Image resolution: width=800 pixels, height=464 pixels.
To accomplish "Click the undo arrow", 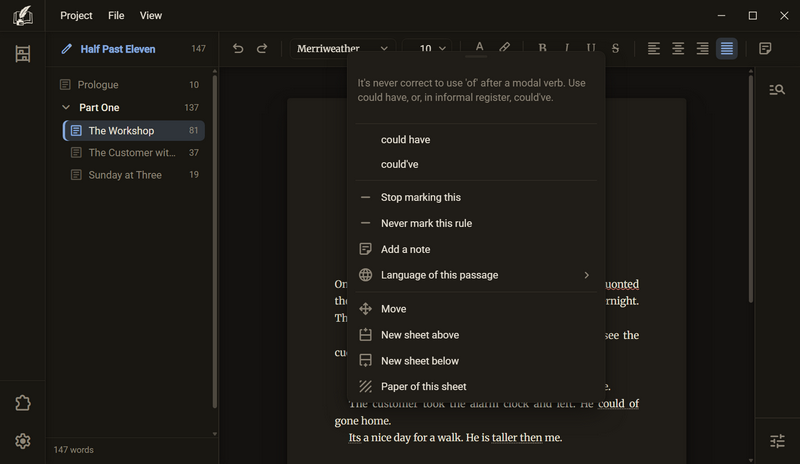I will [x=238, y=48].
